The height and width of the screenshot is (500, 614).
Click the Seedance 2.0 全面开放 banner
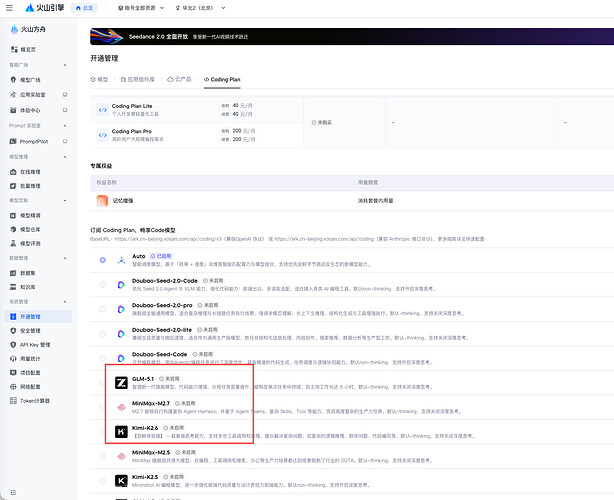tap(352, 36)
